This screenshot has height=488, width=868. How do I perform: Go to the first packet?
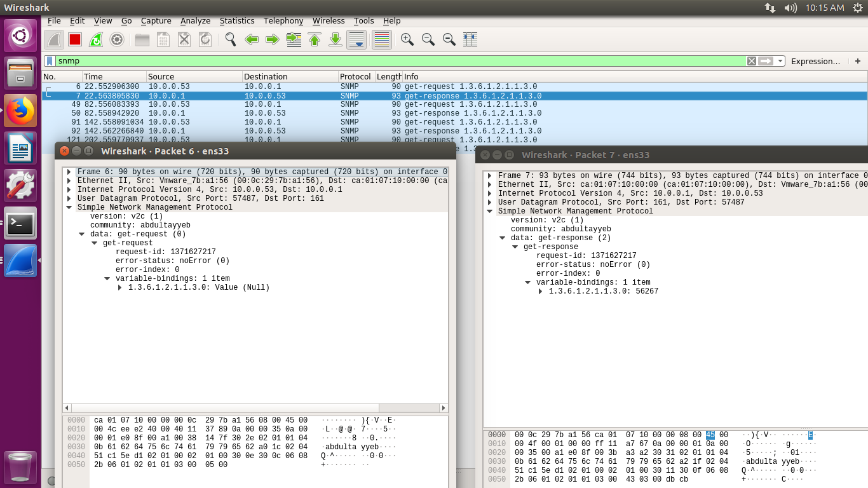click(315, 39)
